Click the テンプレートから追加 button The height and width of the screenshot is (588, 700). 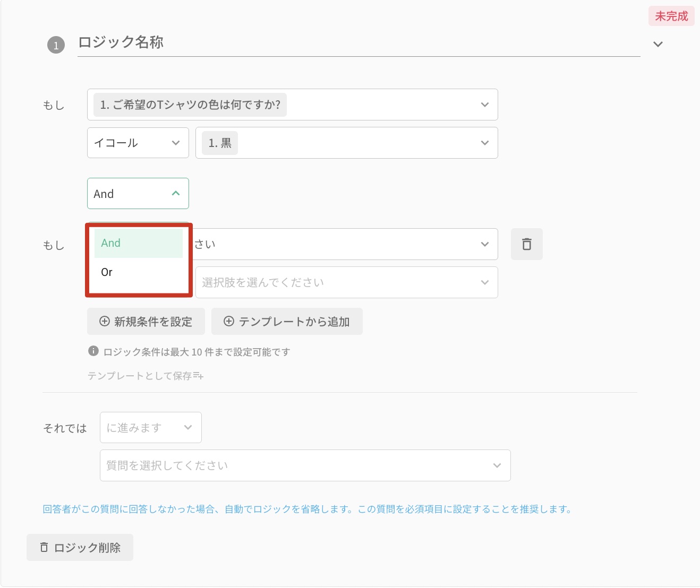[287, 322]
